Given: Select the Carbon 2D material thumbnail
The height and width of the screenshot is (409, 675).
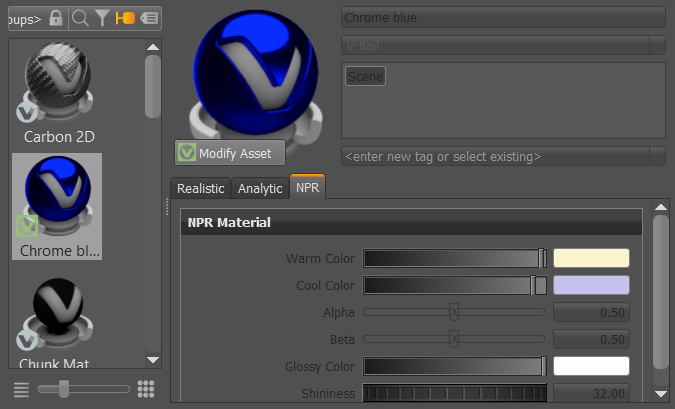Looking at the screenshot, I should coord(58,82).
